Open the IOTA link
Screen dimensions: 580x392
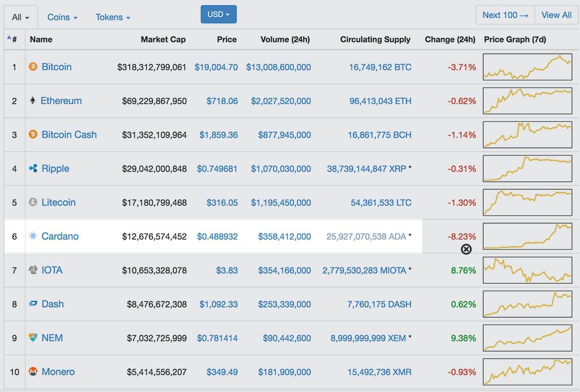click(x=52, y=270)
